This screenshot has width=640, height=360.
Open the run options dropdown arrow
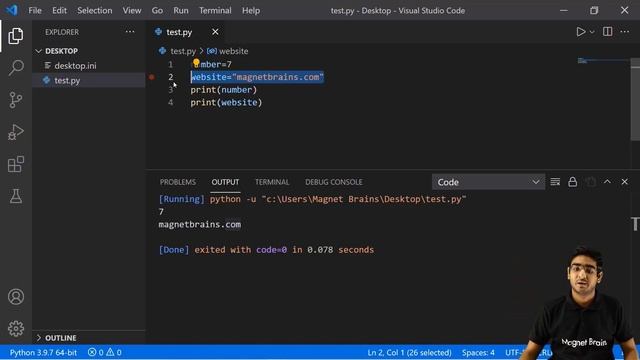tap(592, 32)
